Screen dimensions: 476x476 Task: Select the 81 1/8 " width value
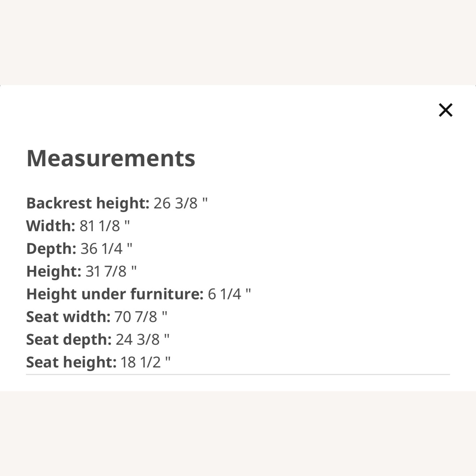pos(104,226)
